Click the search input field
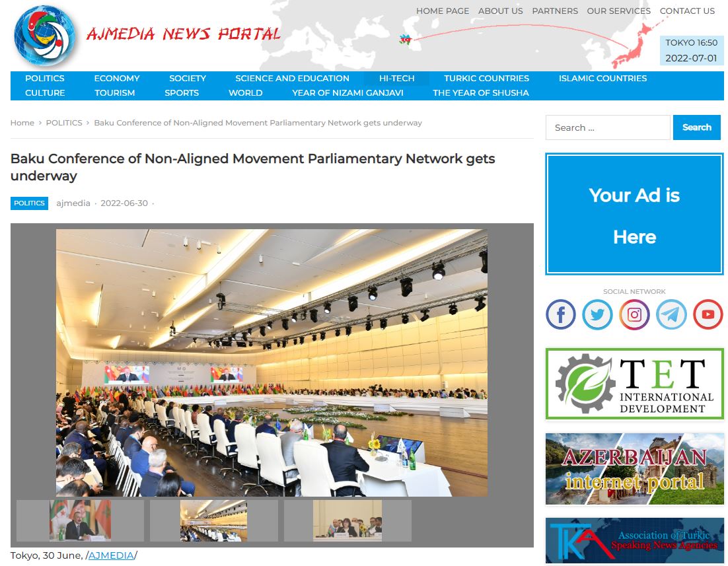Image resolution: width=728 pixels, height=566 pixels. tap(608, 127)
